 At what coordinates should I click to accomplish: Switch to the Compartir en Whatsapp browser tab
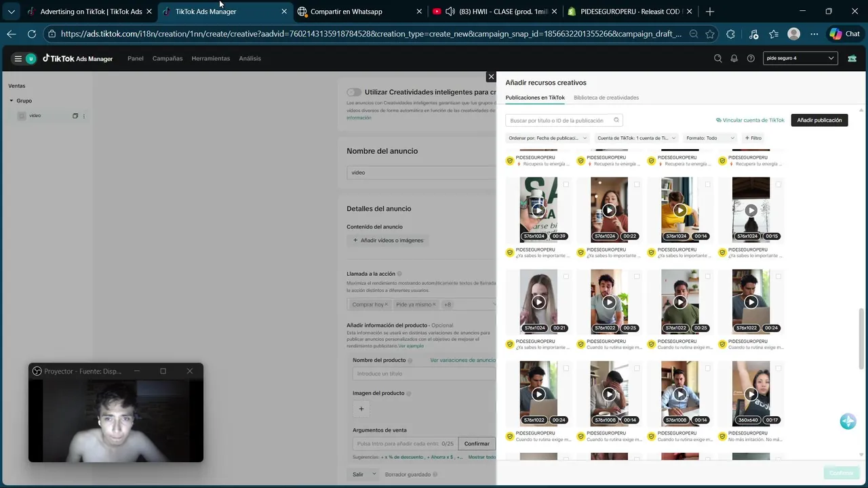tap(359, 12)
